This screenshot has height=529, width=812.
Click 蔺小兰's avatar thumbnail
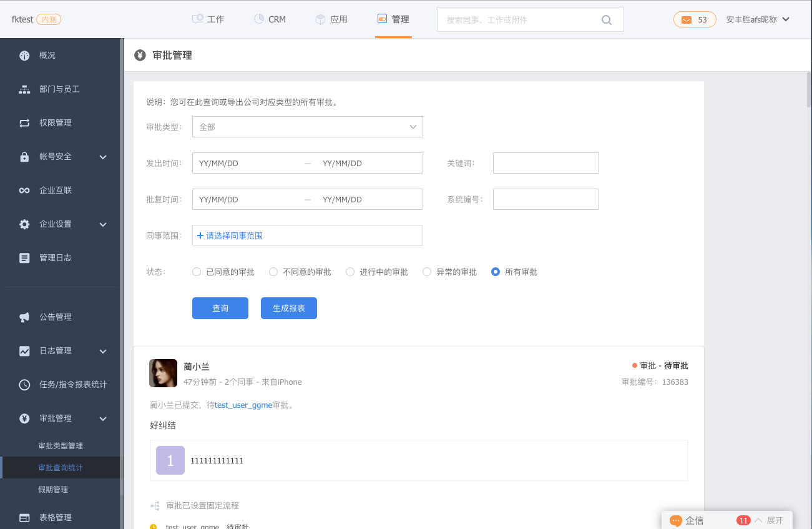pyautogui.click(x=163, y=373)
